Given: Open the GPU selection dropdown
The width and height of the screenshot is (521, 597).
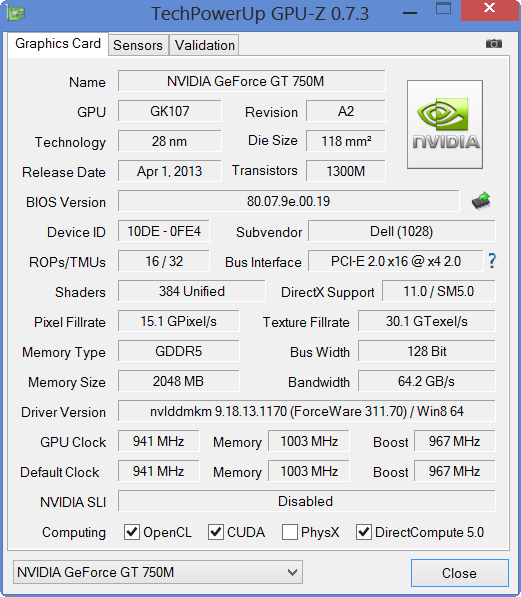Looking at the screenshot, I should pos(158,572).
